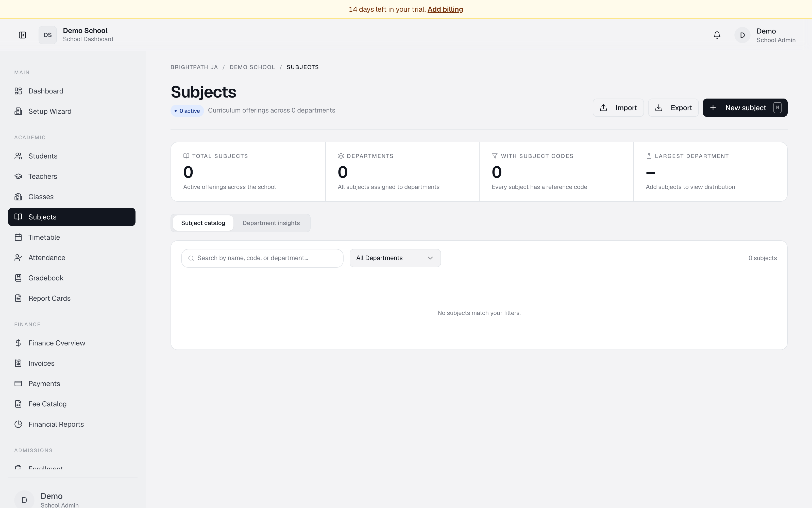The image size is (812, 508).
Task: Click 'Curriculum offerings across 0 departments' text
Action: [272, 110]
